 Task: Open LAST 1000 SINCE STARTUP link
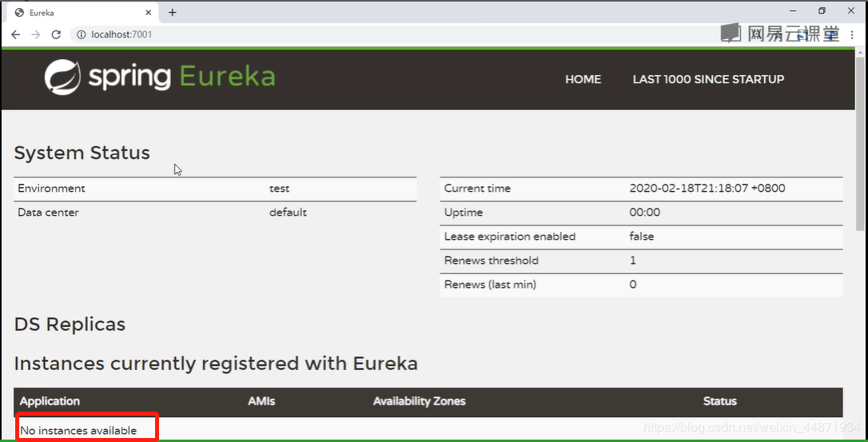(x=709, y=79)
